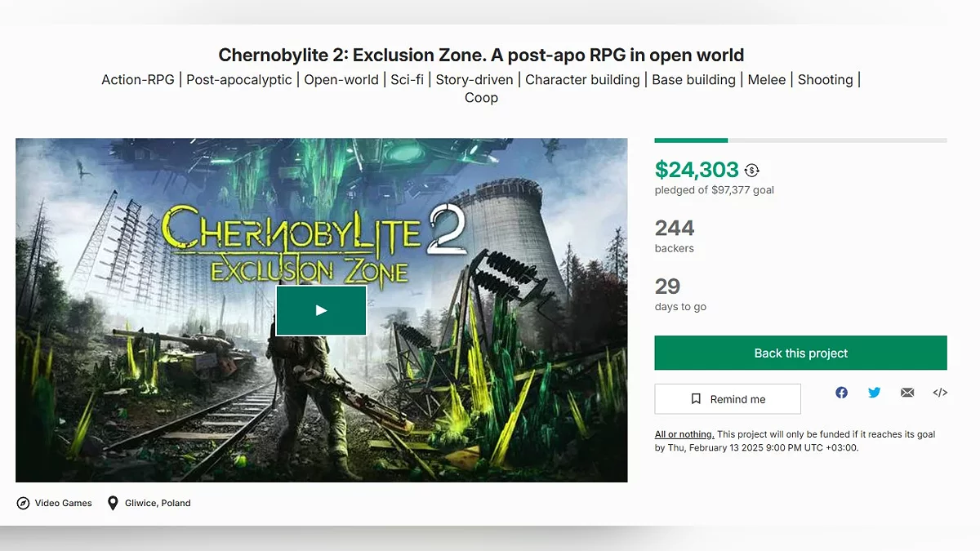
Task: Click currency conversion icon beside $24,303
Action: [752, 170]
